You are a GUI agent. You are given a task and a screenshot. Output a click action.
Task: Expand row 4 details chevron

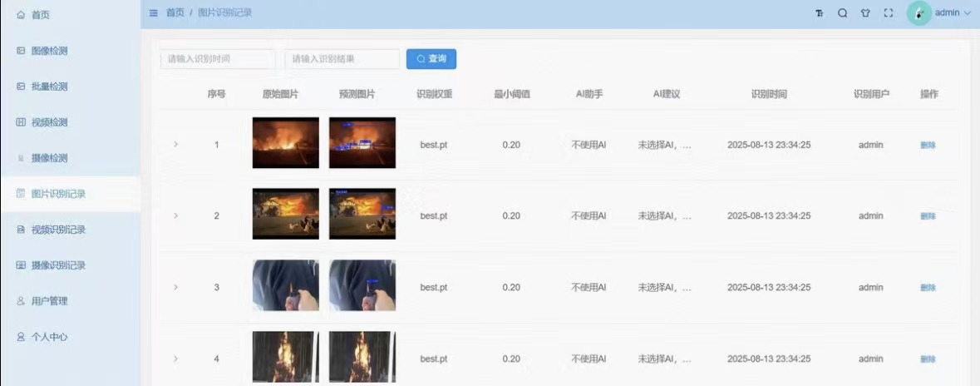[175, 359]
